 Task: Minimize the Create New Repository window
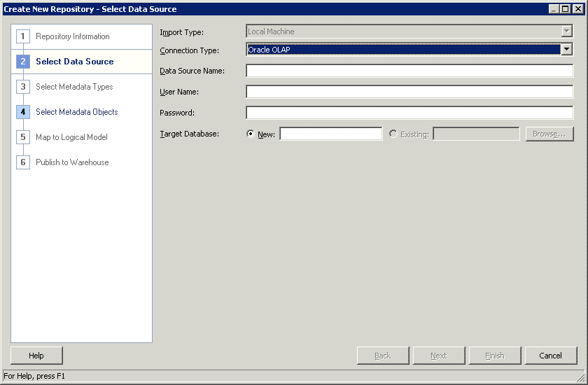click(x=554, y=9)
